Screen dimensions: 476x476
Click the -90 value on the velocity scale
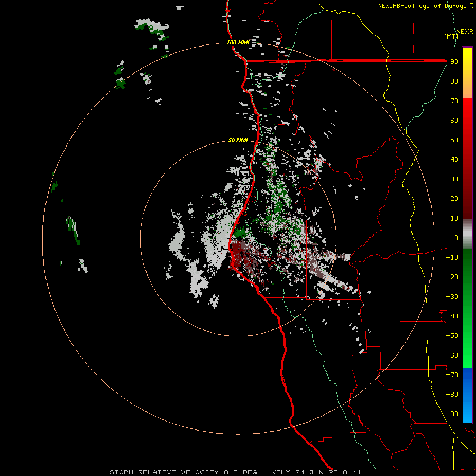click(x=452, y=414)
